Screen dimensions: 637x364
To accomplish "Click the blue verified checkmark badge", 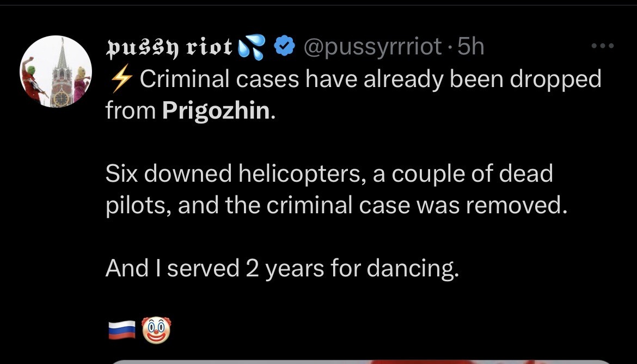I will pos(283,47).
